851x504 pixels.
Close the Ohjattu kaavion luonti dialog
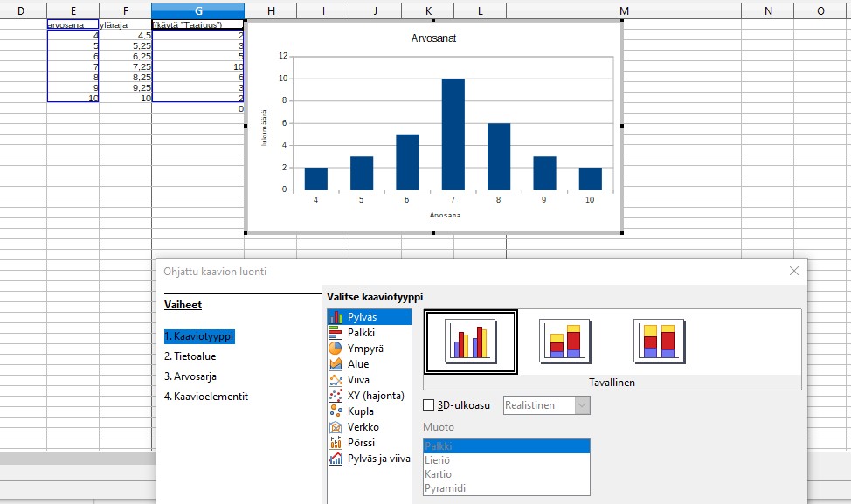(x=793, y=272)
